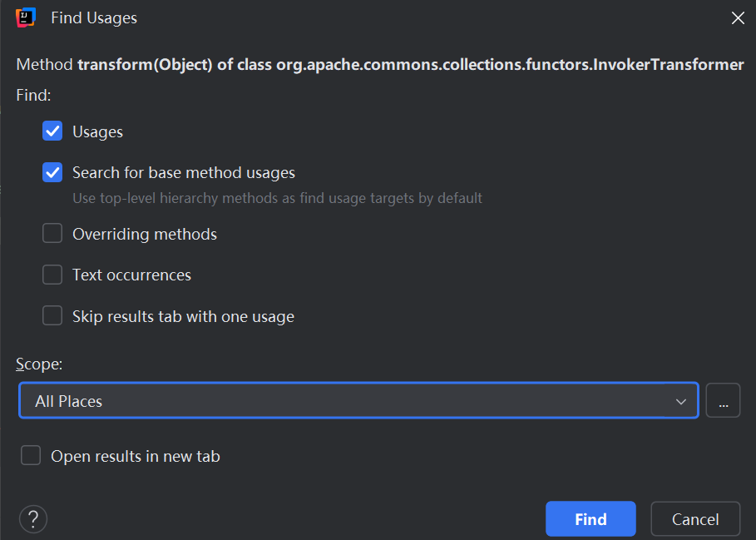Click the Scope: label
The width and height of the screenshot is (756, 540).
tap(39, 364)
